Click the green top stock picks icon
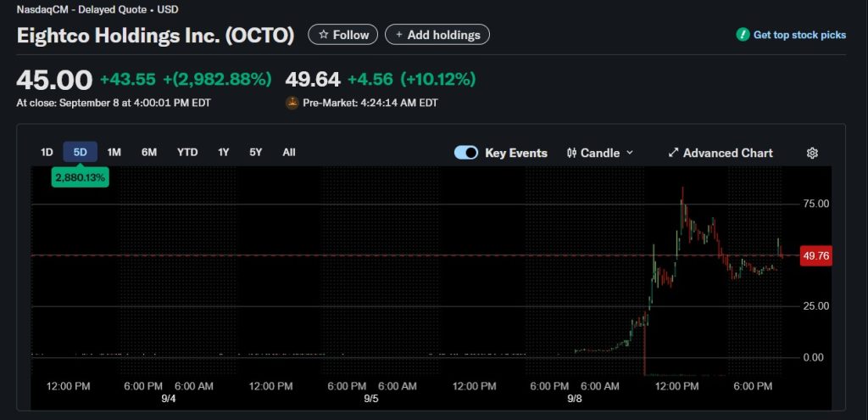868x420 pixels. click(x=743, y=35)
